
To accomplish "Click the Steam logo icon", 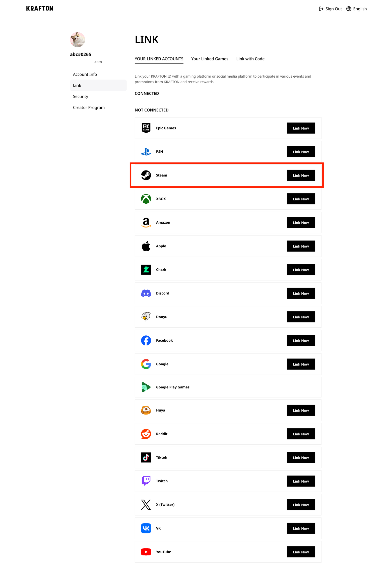I will tap(146, 175).
